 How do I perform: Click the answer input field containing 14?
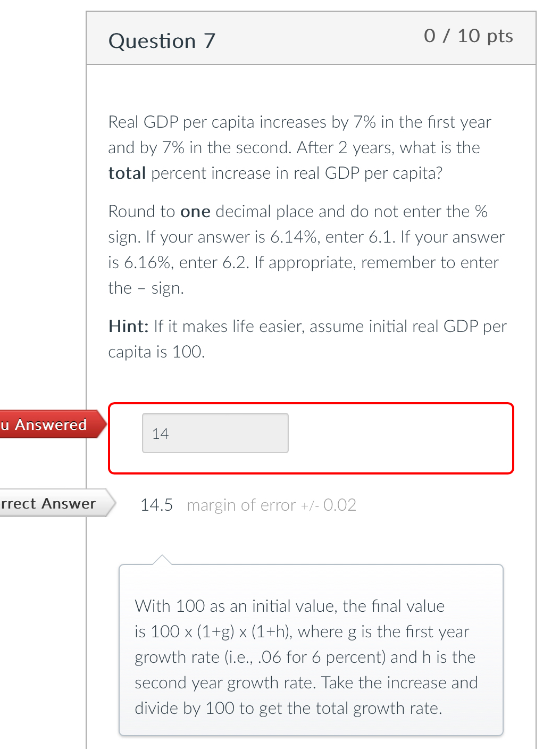[215, 433]
